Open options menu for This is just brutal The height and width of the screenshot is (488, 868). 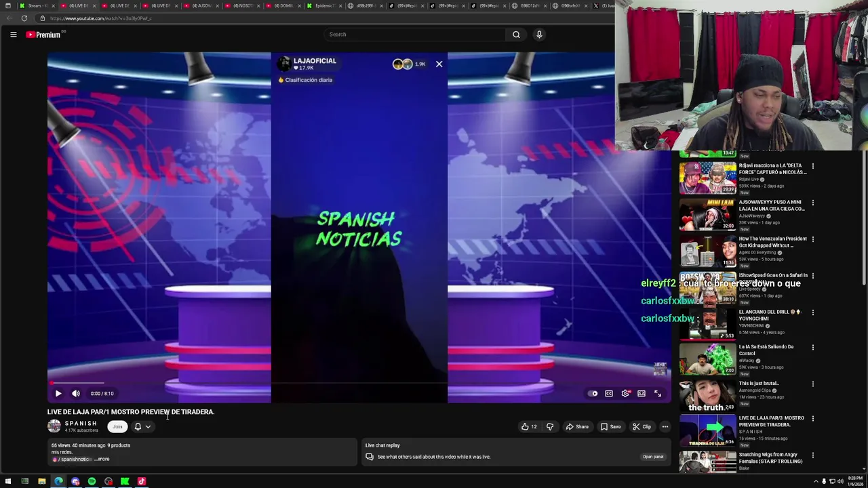pos(812,384)
